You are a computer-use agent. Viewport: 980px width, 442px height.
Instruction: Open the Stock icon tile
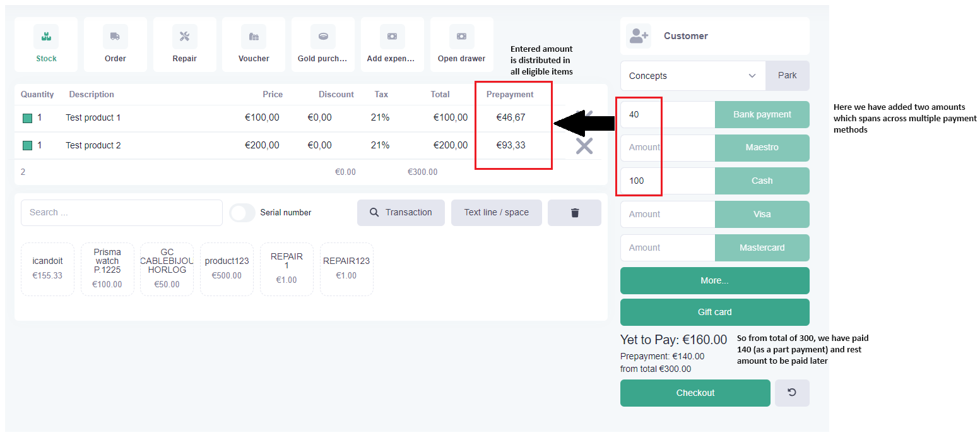[x=46, y=37]
